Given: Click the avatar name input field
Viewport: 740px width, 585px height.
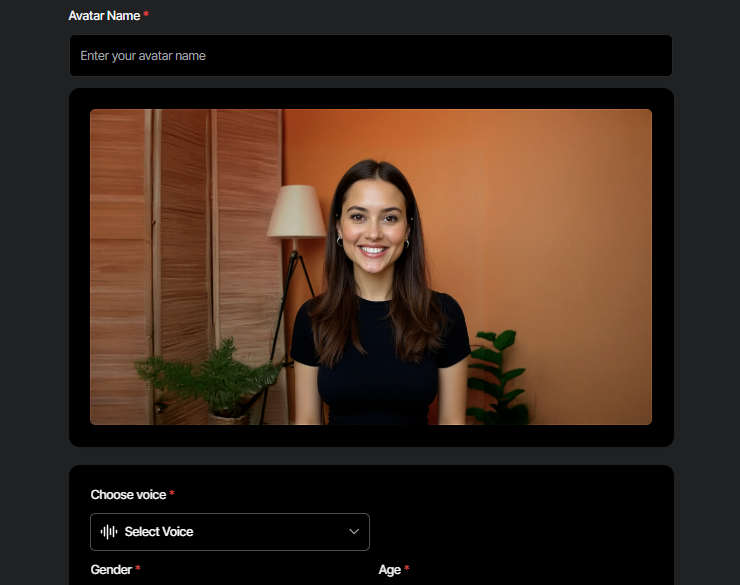Looking at the screenshot, I should 370,56.
